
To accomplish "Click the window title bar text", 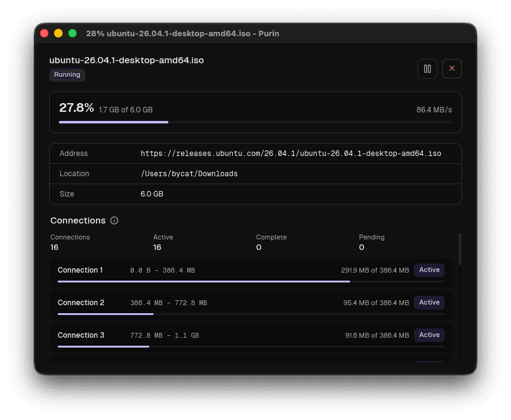I will pos(182,34).
